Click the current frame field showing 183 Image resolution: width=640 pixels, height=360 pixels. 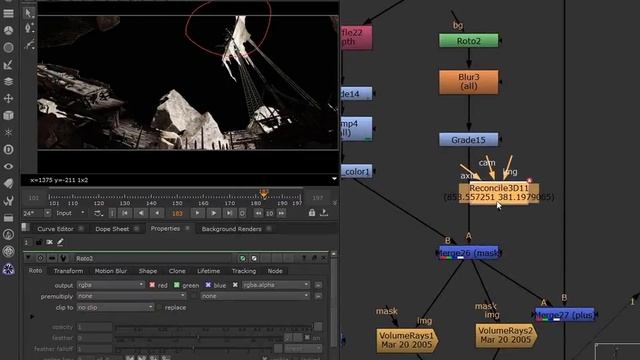tap(177, 213)
